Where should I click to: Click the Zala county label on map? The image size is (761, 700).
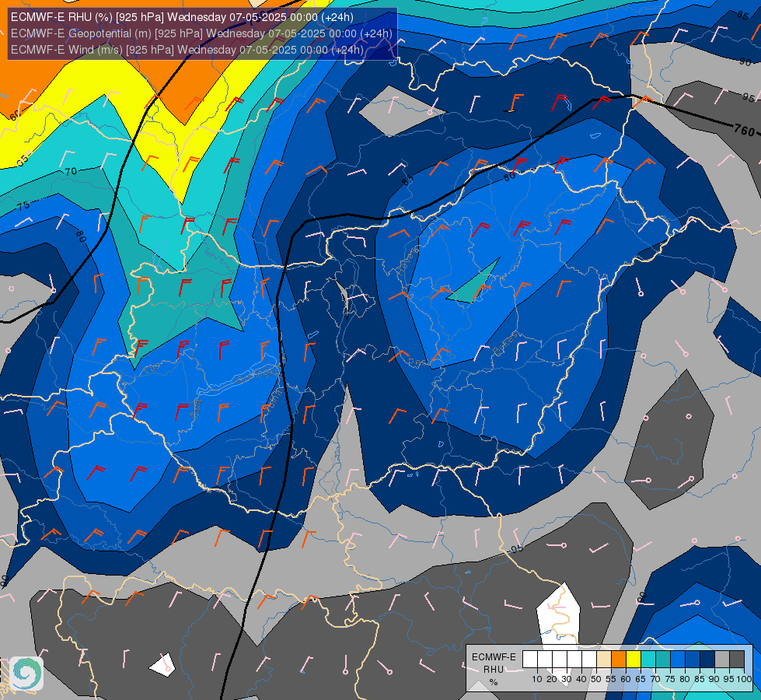196,409
